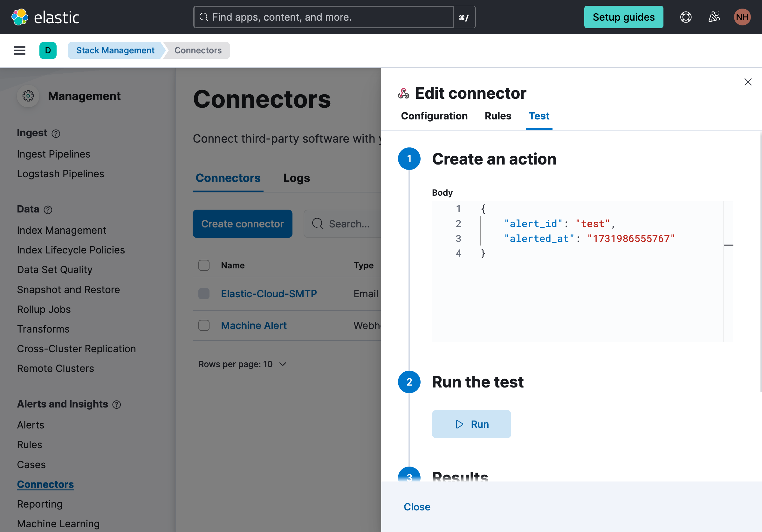762x532 pixels.
Task: Select the Connectors tab on the page
Action: pos(228,178)
